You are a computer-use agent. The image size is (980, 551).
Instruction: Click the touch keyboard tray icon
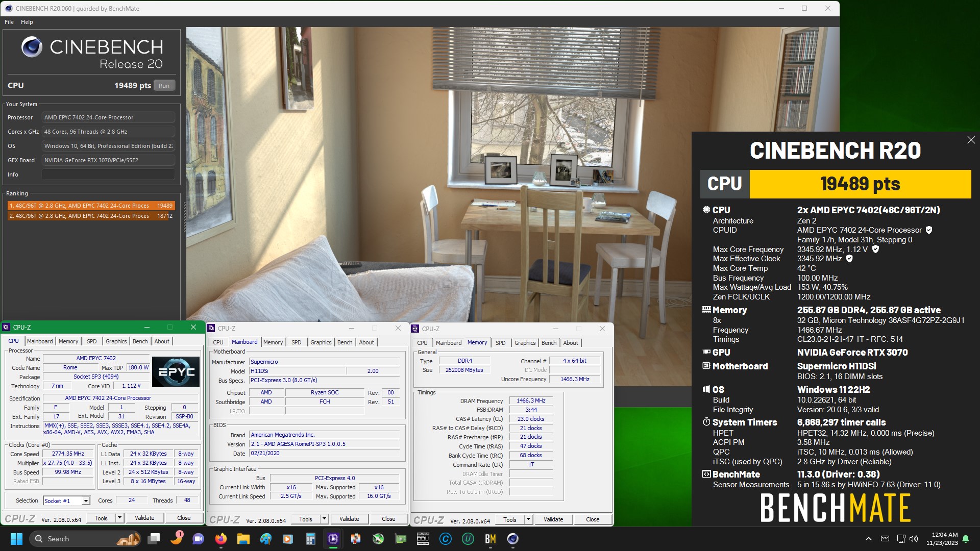pos(885,539)
